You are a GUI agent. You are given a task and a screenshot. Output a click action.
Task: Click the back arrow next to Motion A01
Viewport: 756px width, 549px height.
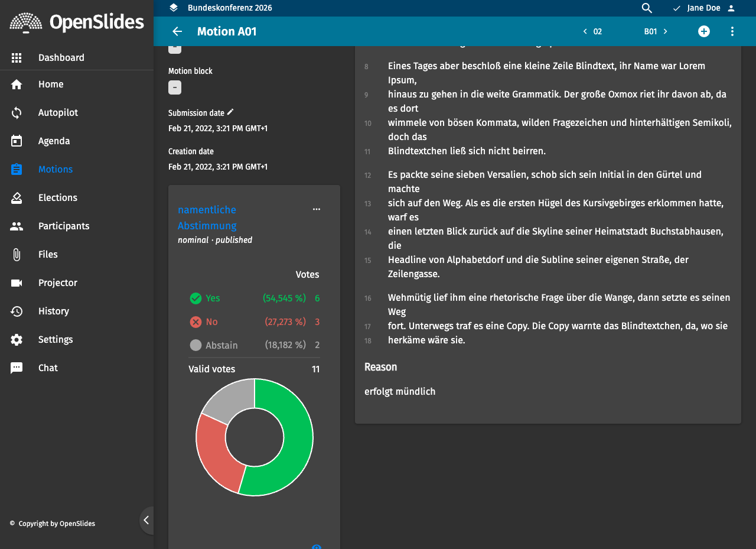(x=177, y=31)
